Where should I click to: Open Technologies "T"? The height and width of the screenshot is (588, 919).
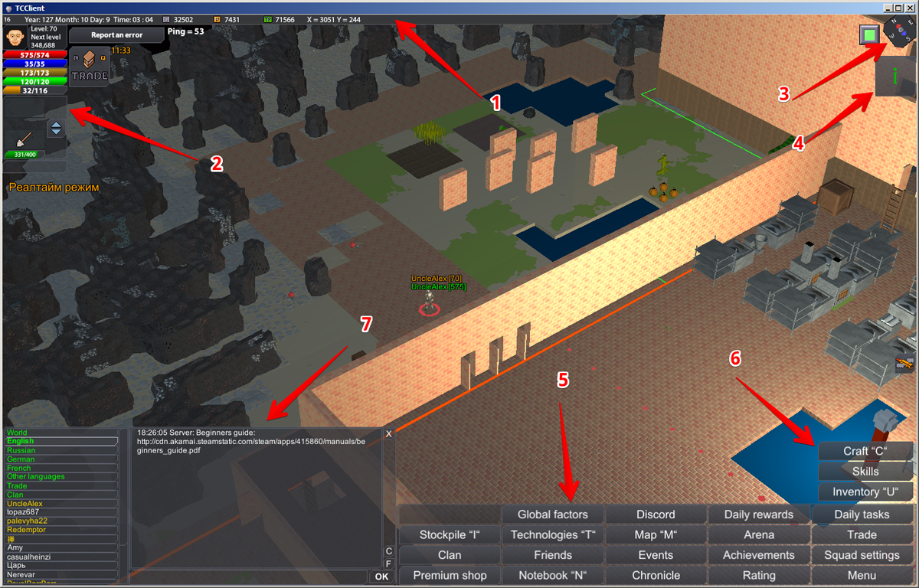(553, 534)
